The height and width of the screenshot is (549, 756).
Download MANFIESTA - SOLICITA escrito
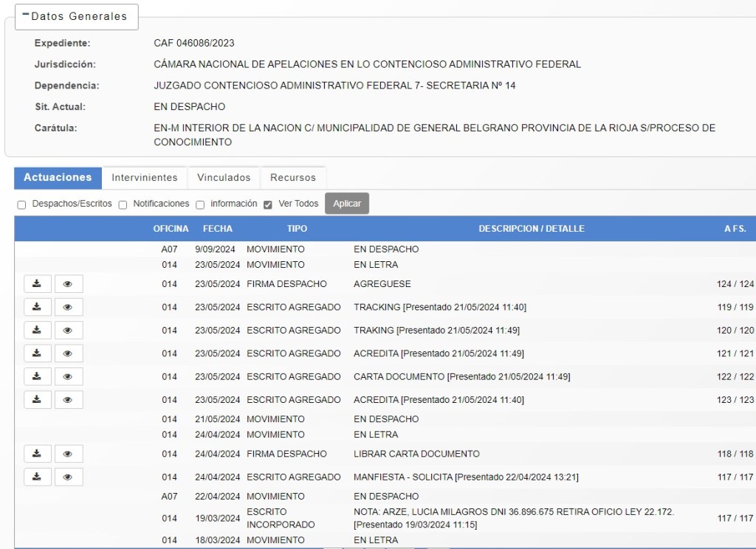[37, 477]
